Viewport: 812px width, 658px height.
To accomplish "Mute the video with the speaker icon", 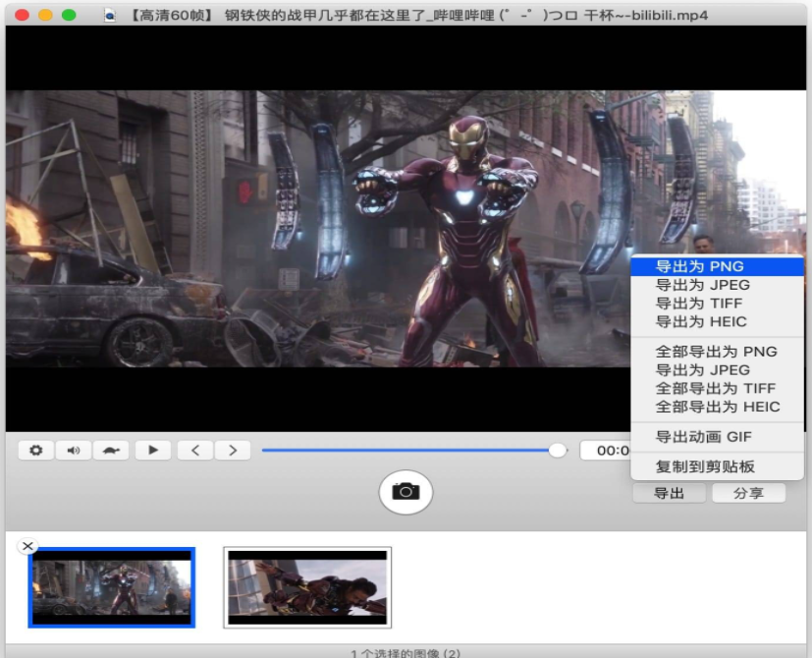I will [x=74, y=451].
